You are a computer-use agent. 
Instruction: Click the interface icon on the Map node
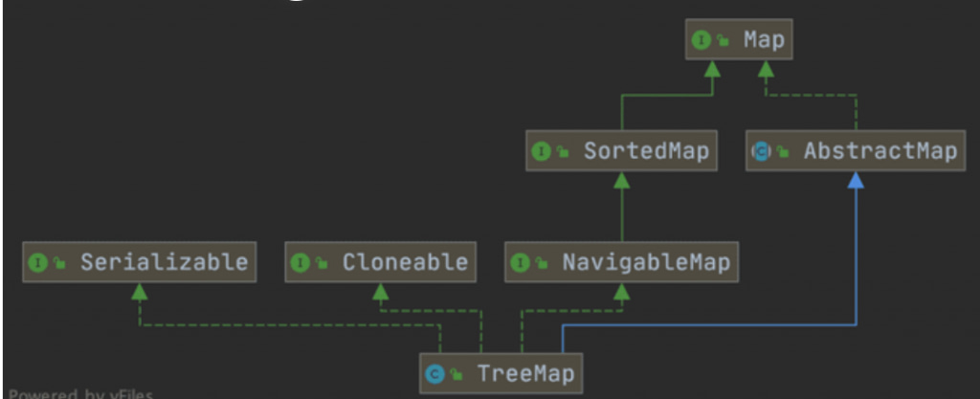click(701, 40)
